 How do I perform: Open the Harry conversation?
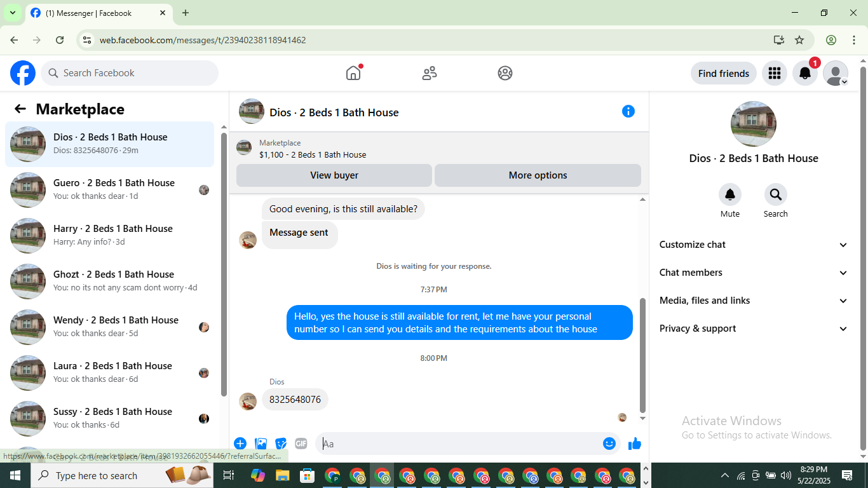[x=110, y=236]
